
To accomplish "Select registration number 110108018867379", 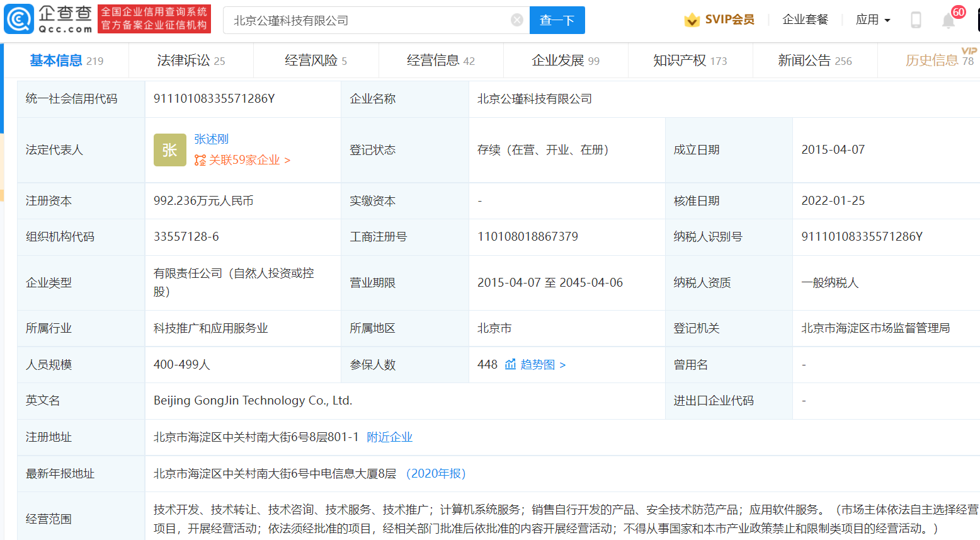I will click(528, 236).
